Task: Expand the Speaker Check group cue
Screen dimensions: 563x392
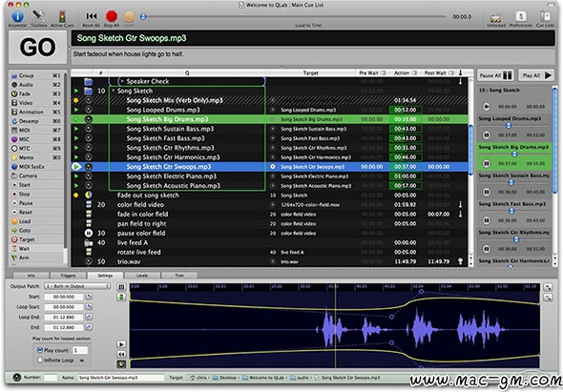Action: coord(122,81)
